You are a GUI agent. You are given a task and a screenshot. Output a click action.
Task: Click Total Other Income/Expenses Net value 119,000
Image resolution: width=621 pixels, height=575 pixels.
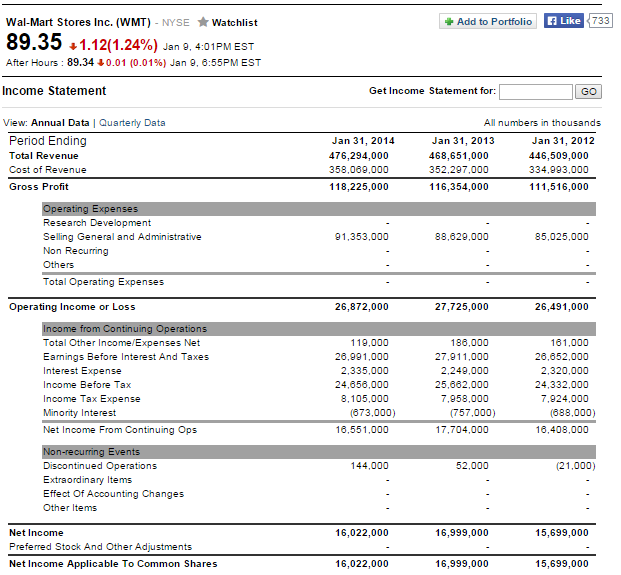pyautogui.click(x=370, y=343)
